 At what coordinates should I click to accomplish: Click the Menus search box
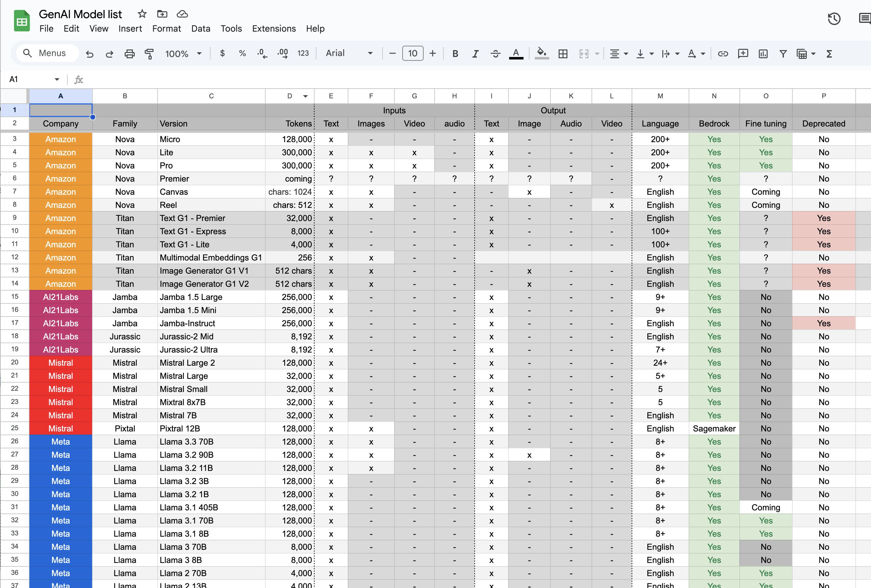point(47,53)
